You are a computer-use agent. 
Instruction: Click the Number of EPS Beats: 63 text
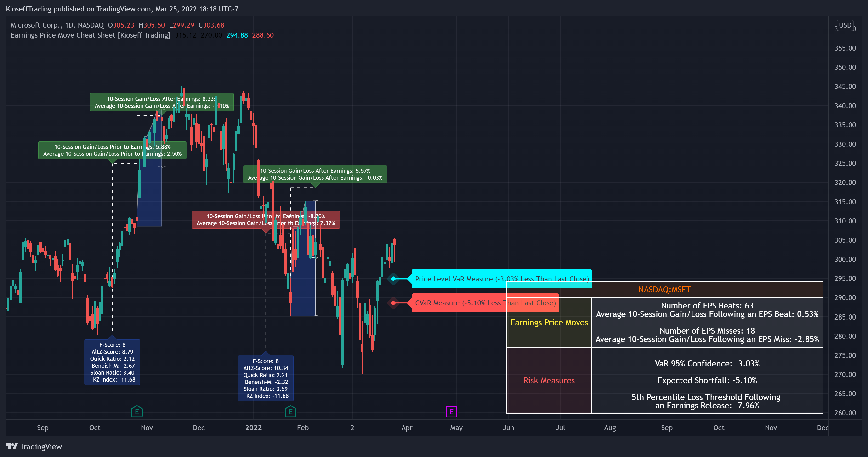pos(707,306)
